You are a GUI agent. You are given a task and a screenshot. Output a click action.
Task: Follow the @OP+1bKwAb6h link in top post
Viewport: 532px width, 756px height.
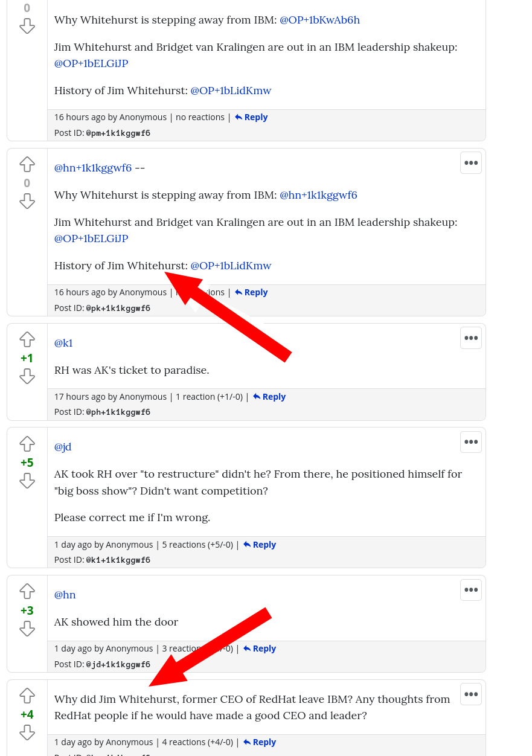point(319,20)
